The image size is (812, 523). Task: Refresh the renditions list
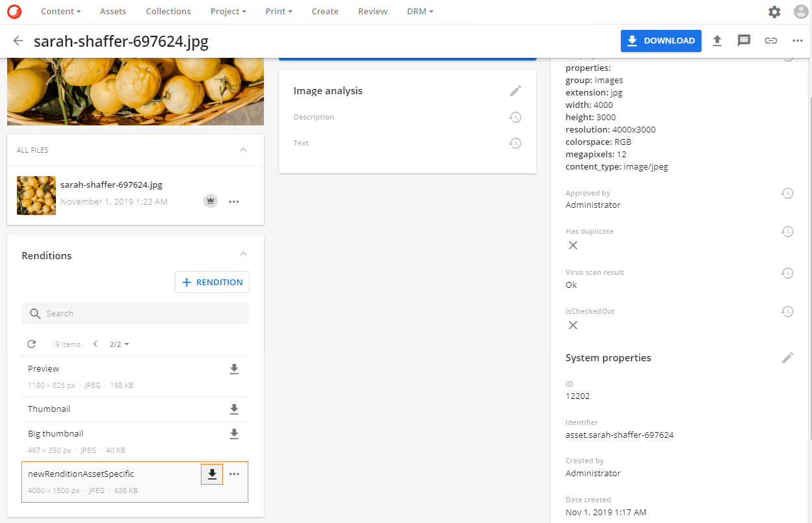pos(32,344)
